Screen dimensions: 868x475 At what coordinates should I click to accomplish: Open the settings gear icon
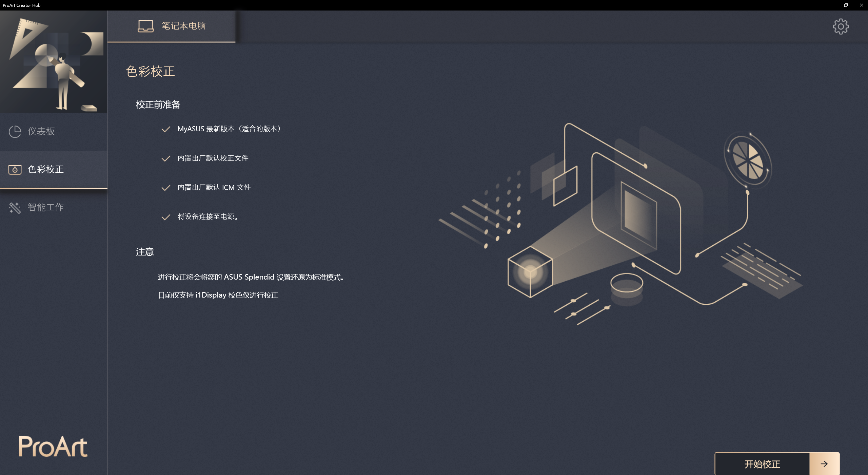point(841,26)
